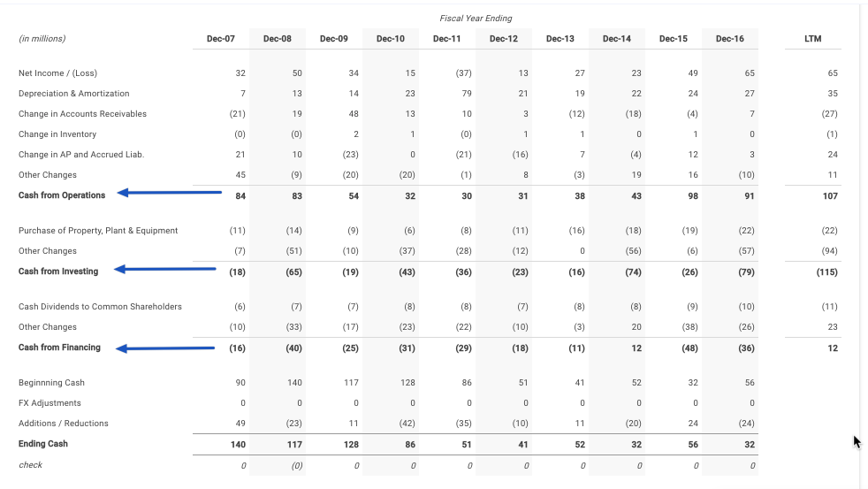Select the Beginnning Cash row label

point(51,383)
